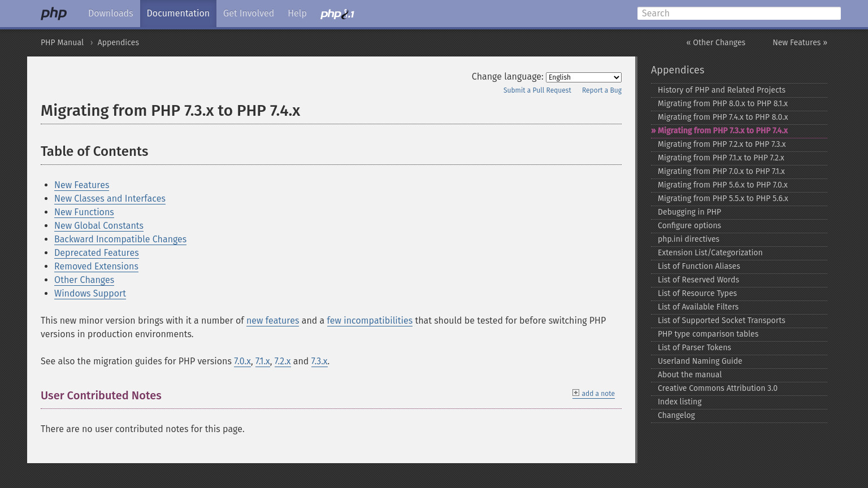Open Migrating from PHP 7.2.x to 7.3.x
This screenshot has height=488, width=868.
(739, 145)
